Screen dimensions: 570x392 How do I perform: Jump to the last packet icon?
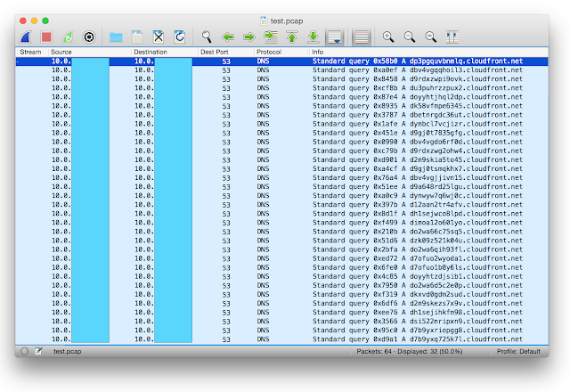coord(313,37)
